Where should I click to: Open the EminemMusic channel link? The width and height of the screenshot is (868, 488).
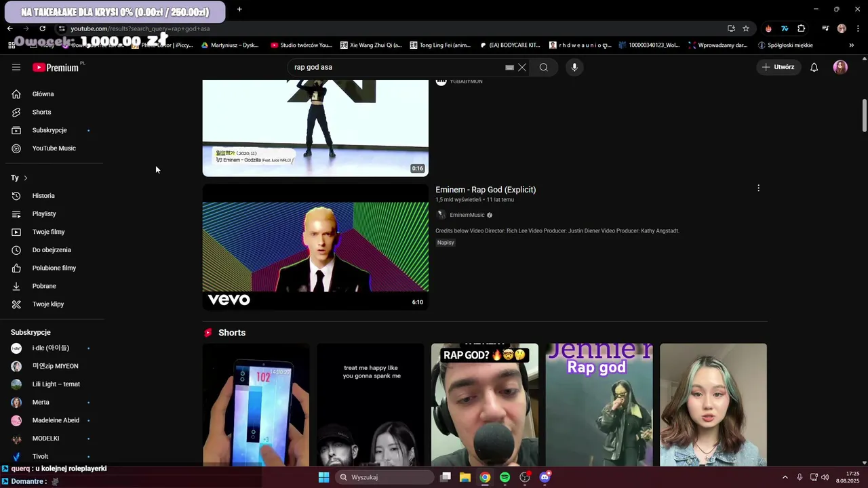point(467,215)
